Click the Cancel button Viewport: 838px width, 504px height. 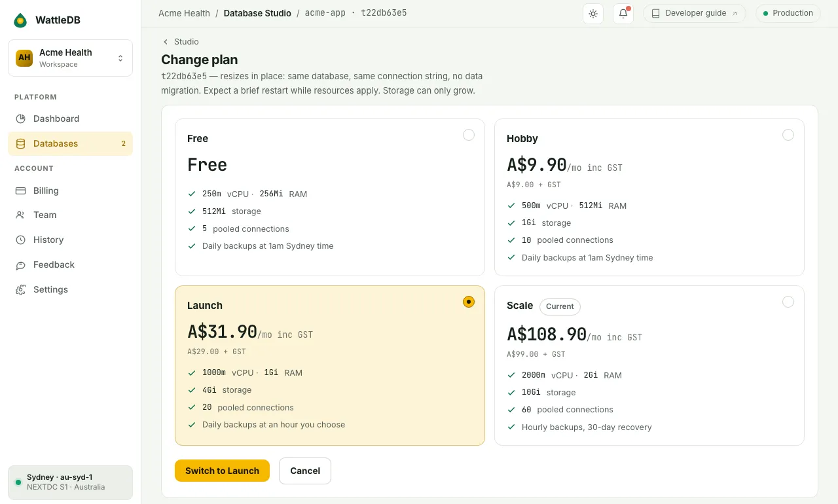[x=305, y=471]
